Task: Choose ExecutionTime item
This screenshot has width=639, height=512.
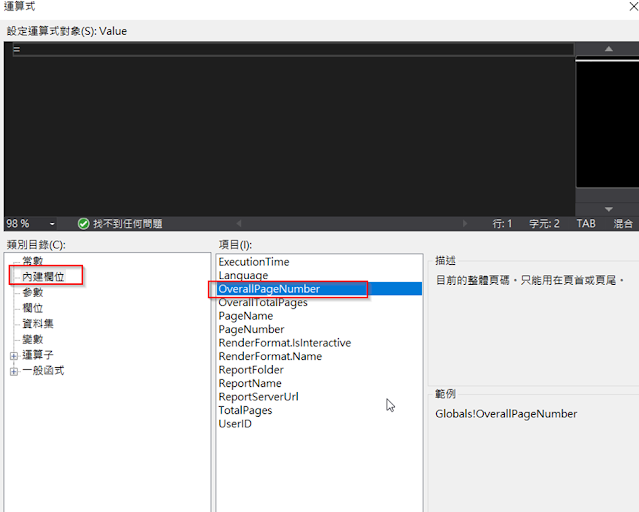Action: click(320, 262)
